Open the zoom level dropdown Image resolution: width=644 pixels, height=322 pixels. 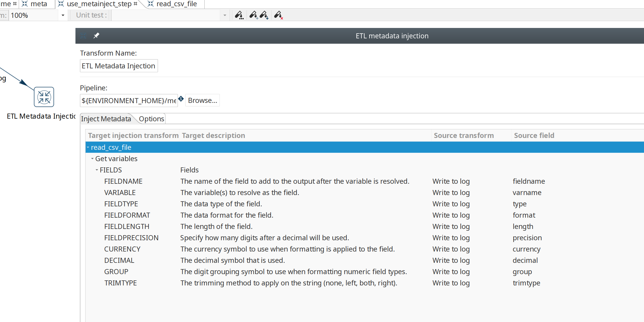tap(63, 15)
